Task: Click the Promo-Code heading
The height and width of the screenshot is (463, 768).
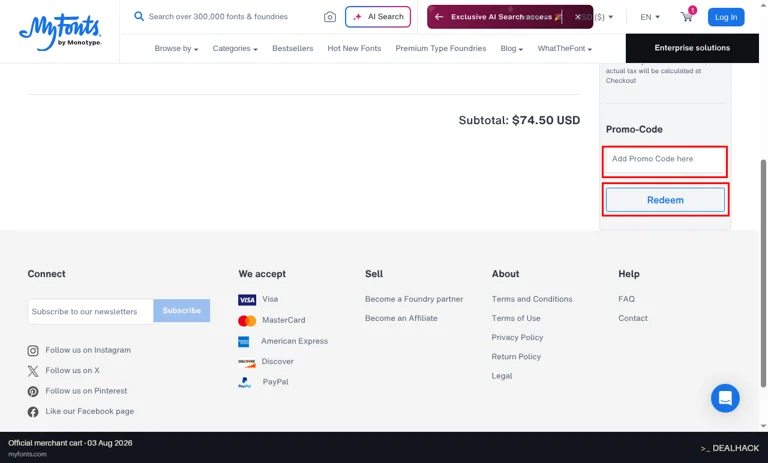Action: click(634, 129)
